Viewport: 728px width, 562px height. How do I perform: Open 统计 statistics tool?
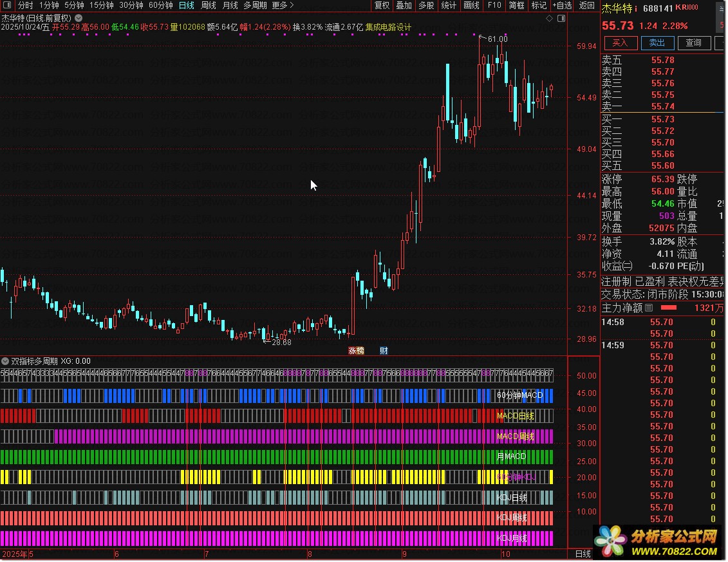(x=449, y=5)
